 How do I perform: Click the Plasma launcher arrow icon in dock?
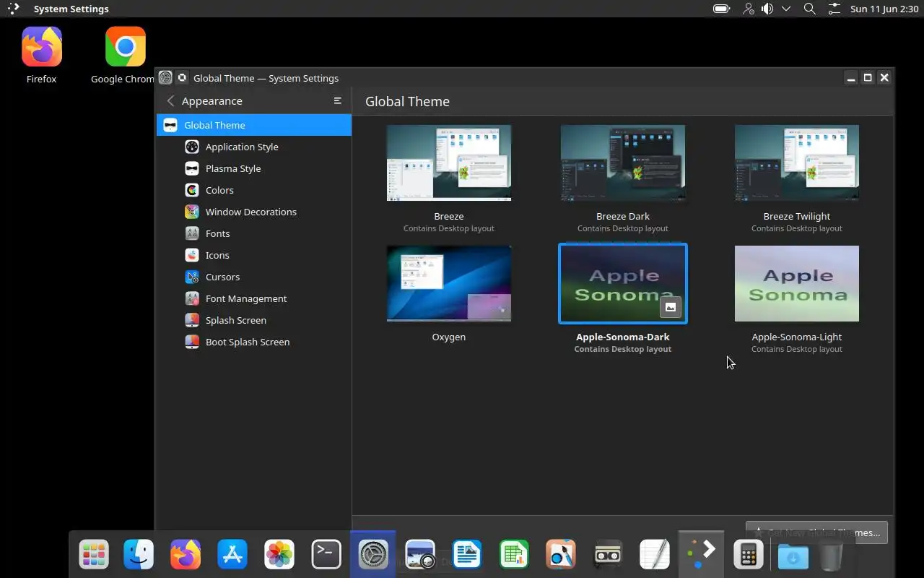pos(702,553)
